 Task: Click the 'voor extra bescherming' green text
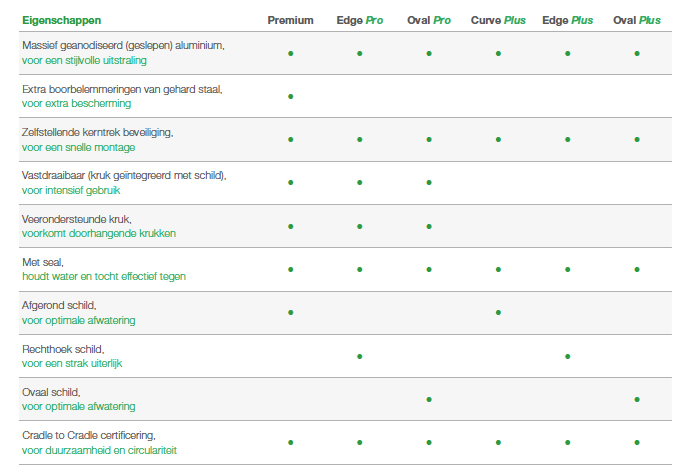(x=74, y=103)
